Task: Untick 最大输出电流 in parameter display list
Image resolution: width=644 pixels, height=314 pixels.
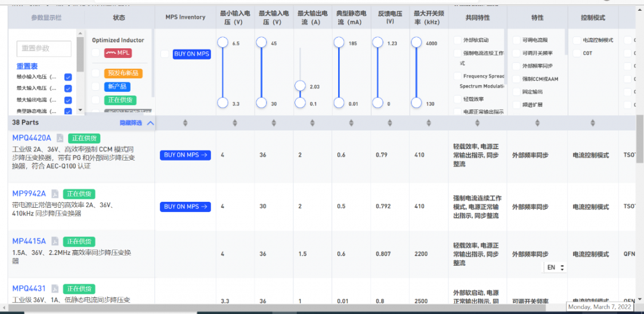Action: (68, 100)
